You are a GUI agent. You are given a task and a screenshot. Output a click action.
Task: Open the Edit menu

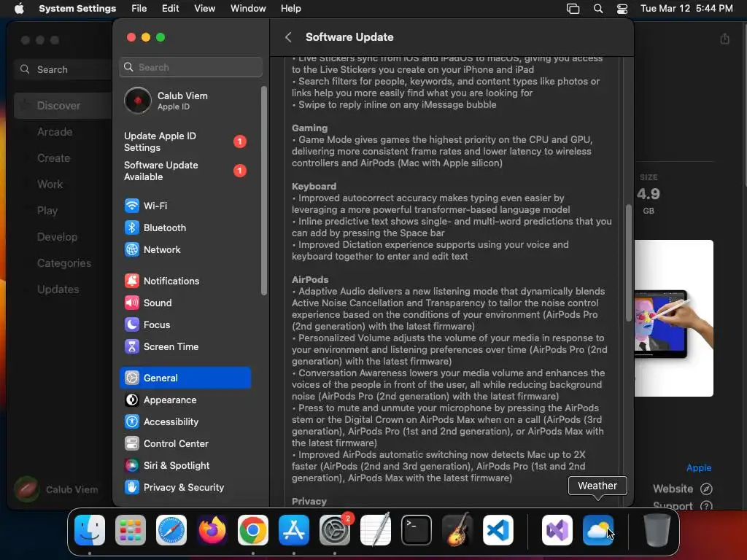[x=170, y=9]
